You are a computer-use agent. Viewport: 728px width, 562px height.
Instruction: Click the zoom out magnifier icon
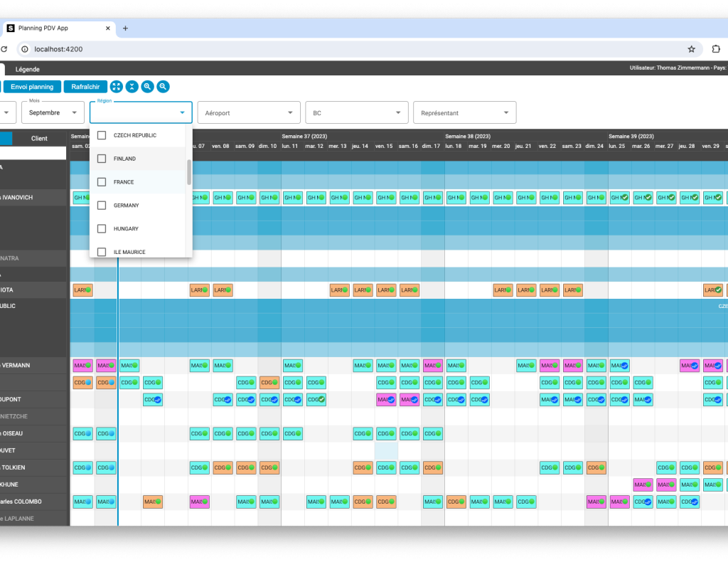click(163, 86)
